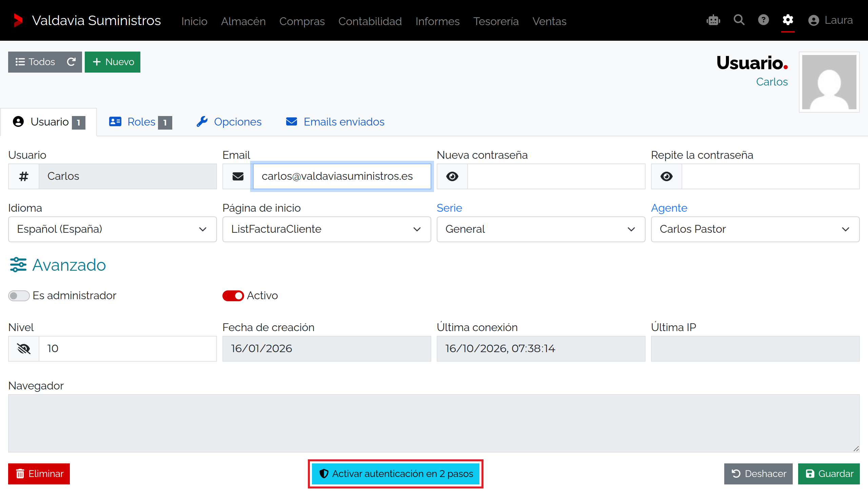Open the settings gear in the navbar
Viewport: 868px width, 498px height.
(788, 20)
